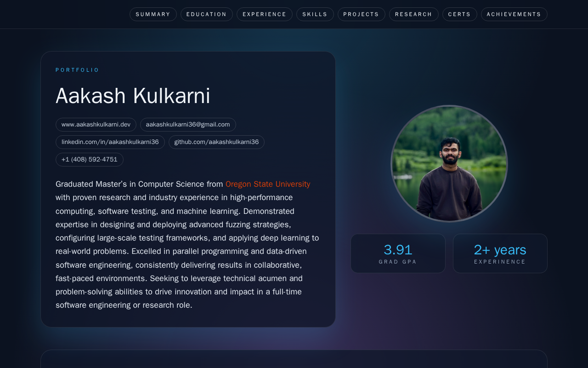Screen dimensions: 588x368
Task: Open the Summary nav section
Action: click(153, 14)
